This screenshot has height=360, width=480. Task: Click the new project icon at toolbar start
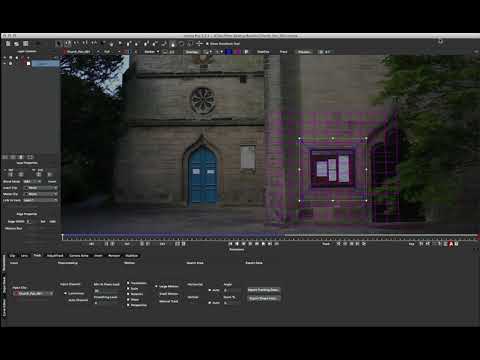[8, 43]
